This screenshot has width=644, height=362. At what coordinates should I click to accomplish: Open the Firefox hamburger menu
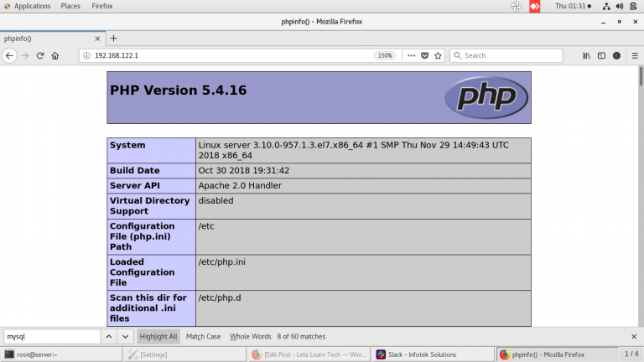pos(635,55)
